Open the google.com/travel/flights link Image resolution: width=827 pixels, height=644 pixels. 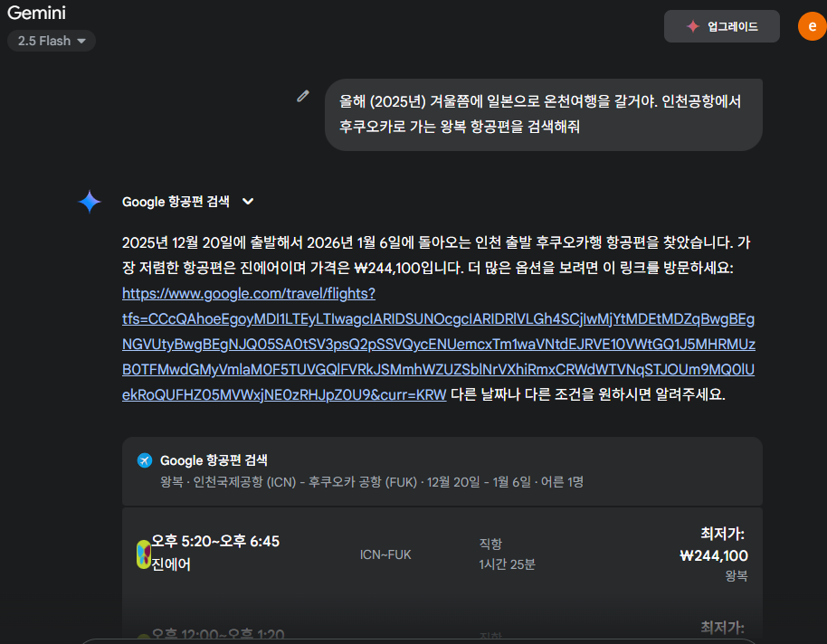coord(438,344)
